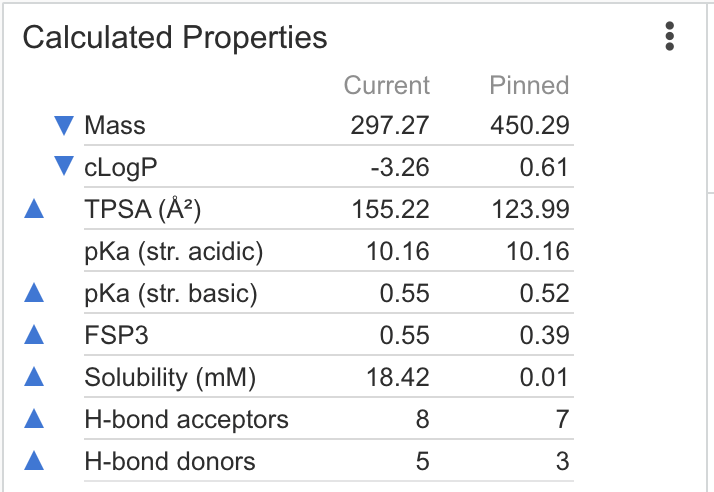Click the pinned FSP3 value 0.39
This screenshot has width=714, height=492.
point(545,336)
